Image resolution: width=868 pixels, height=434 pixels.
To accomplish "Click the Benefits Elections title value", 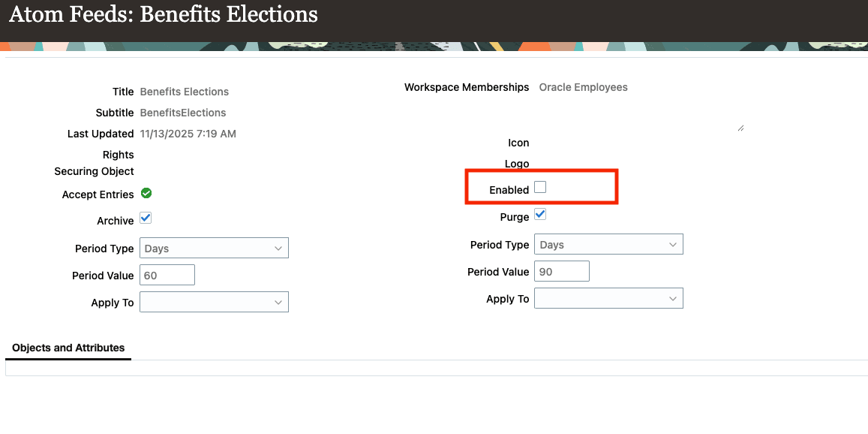I will pos(184,92).
